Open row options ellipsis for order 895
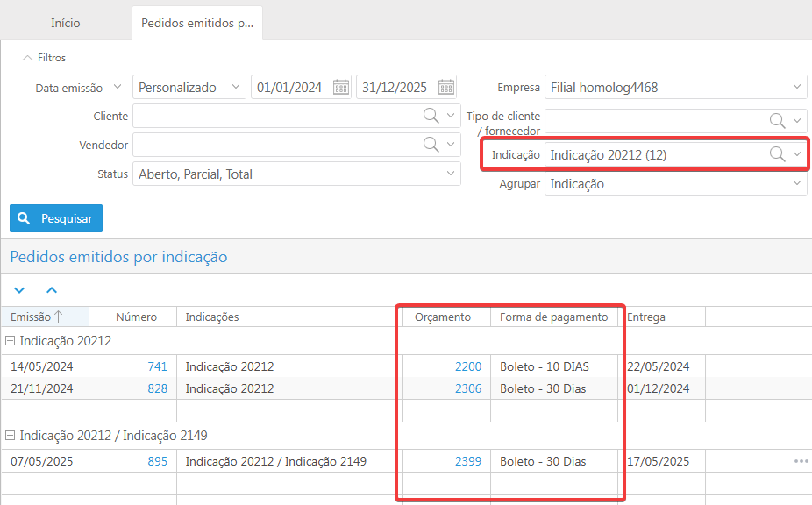 pyautogui.click(x=801, y=461)
